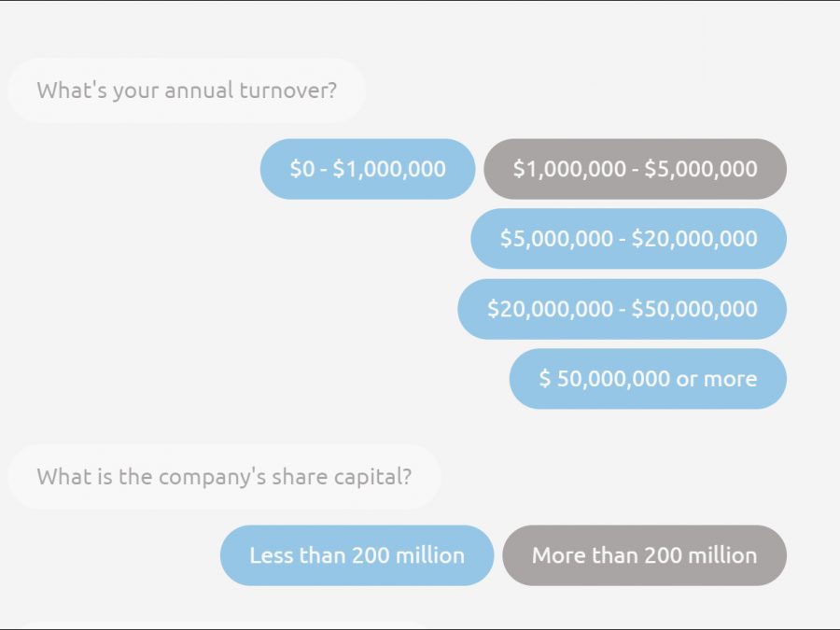Switch turnover answer to under one million dollars
This screenshot has width=840, height=630.
click(x=368, y=169)
